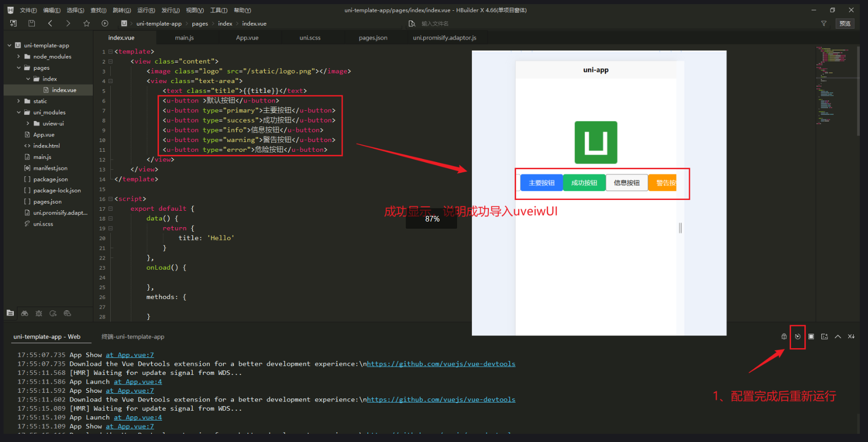Click the save icon in the toolbar

pos(31,23)
